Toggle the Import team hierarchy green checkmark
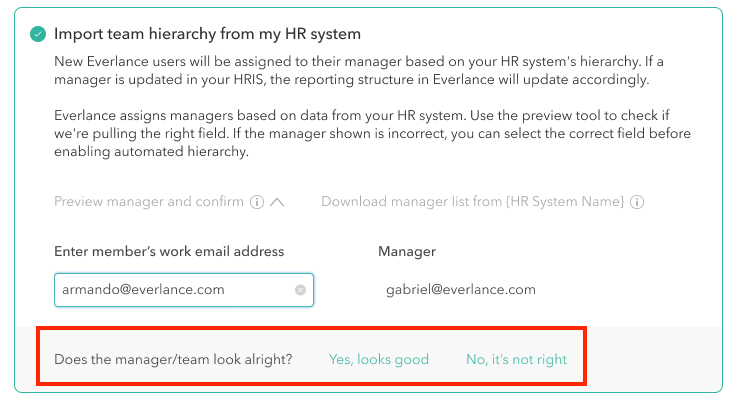Screen dimensions: 738x404 (x=38, y=35)
